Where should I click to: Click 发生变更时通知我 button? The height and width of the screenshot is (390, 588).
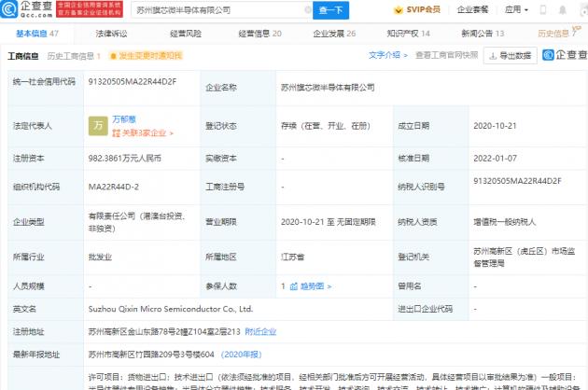pos(146,56)
